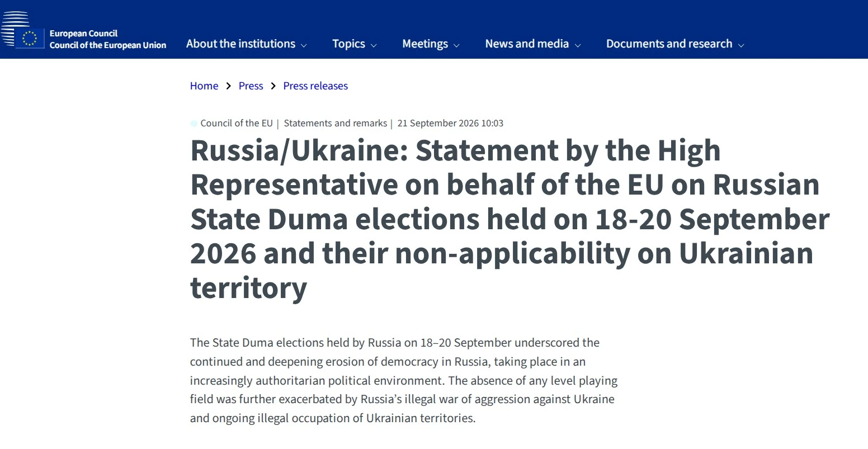The image size is (868, 449).
Task: Follow the Press breadcrumb link
Action: [x=251, y=86]
